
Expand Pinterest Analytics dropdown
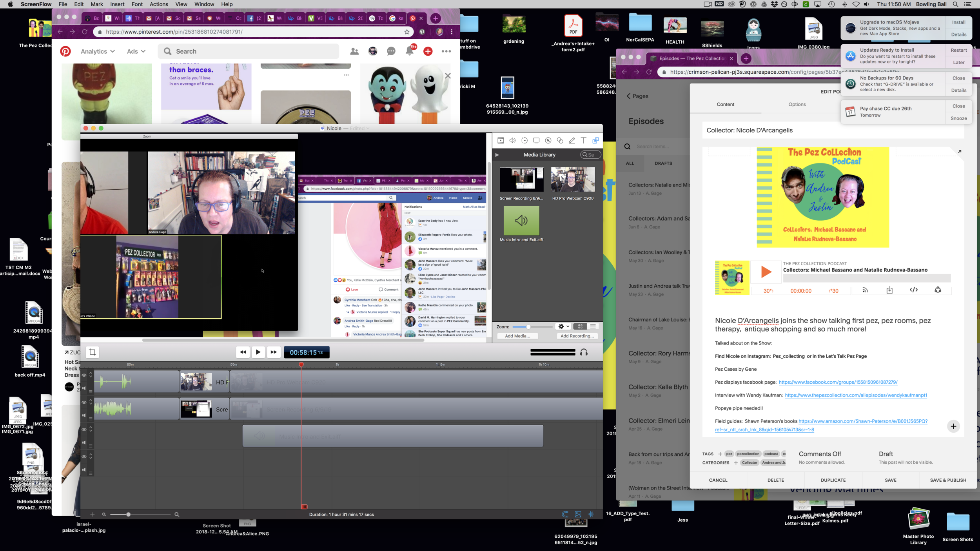pos(98,51)
